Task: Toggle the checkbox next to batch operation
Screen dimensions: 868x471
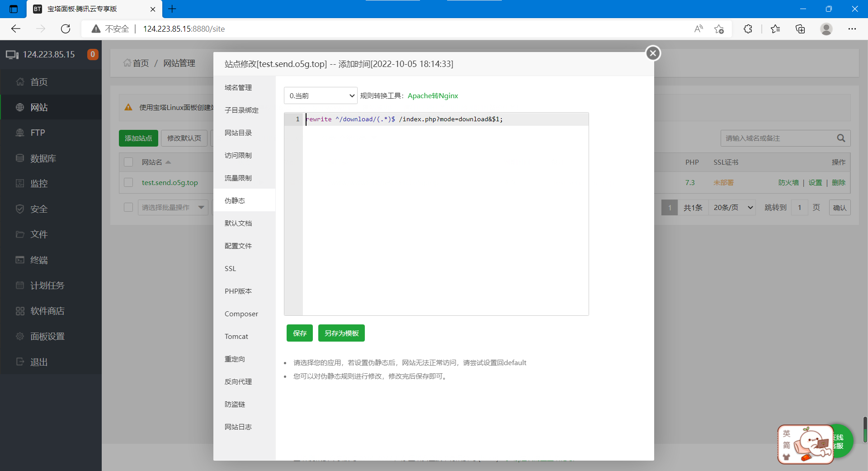Action: [129, 207]
